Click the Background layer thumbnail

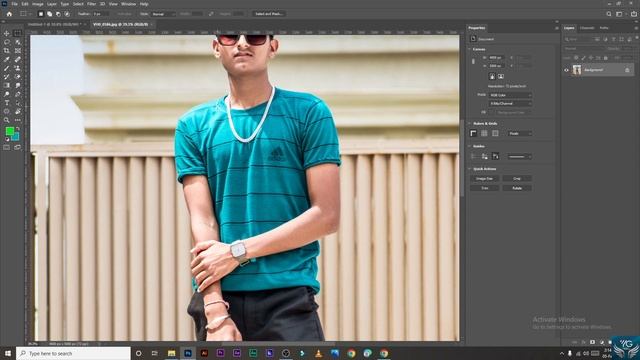click(576, 70)
